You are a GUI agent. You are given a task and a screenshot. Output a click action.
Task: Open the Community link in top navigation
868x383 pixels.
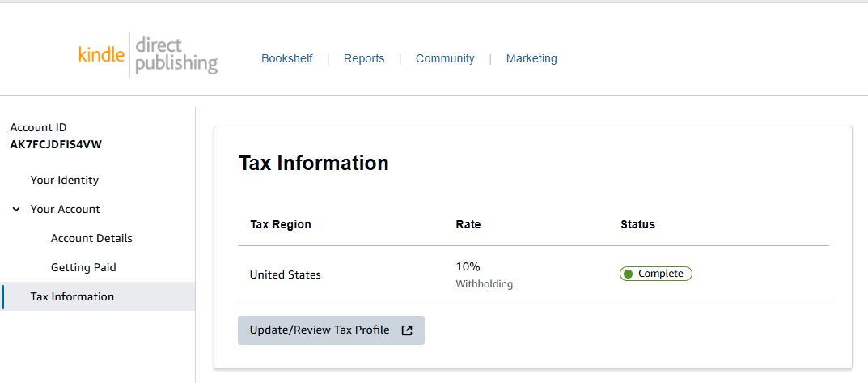(445, 58)
